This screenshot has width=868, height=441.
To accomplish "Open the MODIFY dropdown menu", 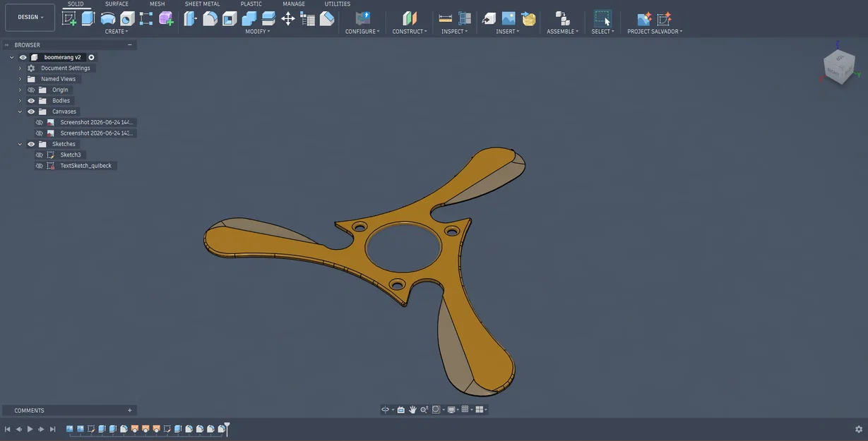I will point(257,32).
